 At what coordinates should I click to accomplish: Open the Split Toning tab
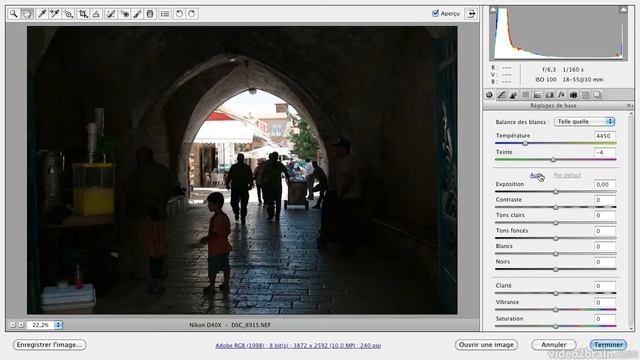coord(538,95)
